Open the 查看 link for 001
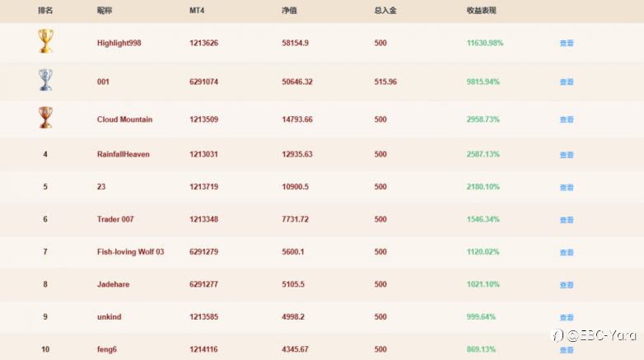Screen dimensions: 644x360 (567, 82)
